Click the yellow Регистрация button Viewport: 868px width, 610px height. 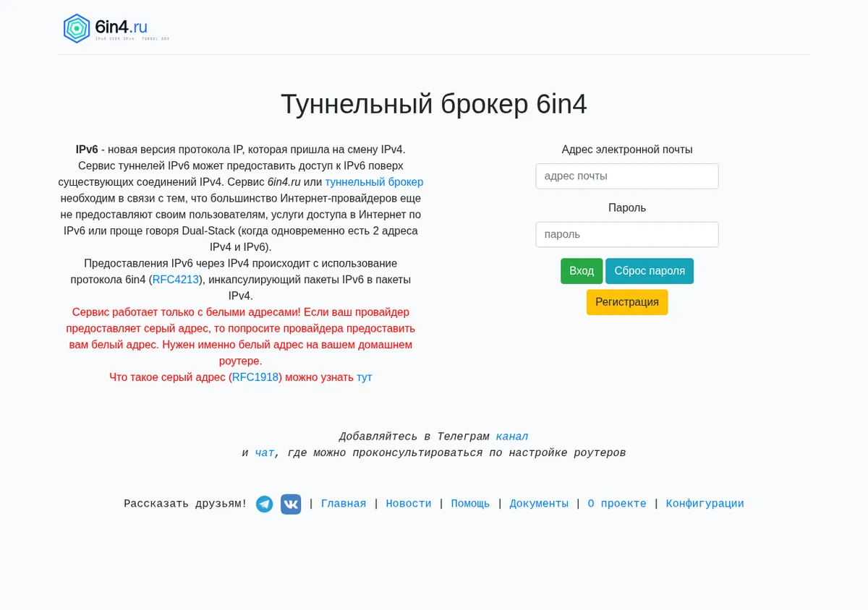(627, 302)
